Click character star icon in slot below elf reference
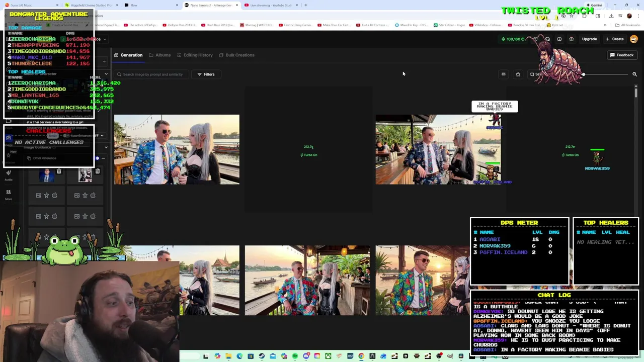 [x=85, y=195]
